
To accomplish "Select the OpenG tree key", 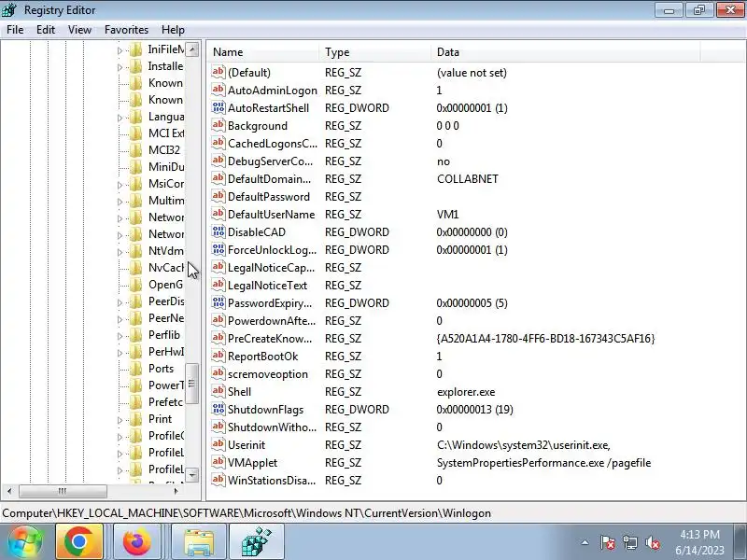I will click(165, 285).
